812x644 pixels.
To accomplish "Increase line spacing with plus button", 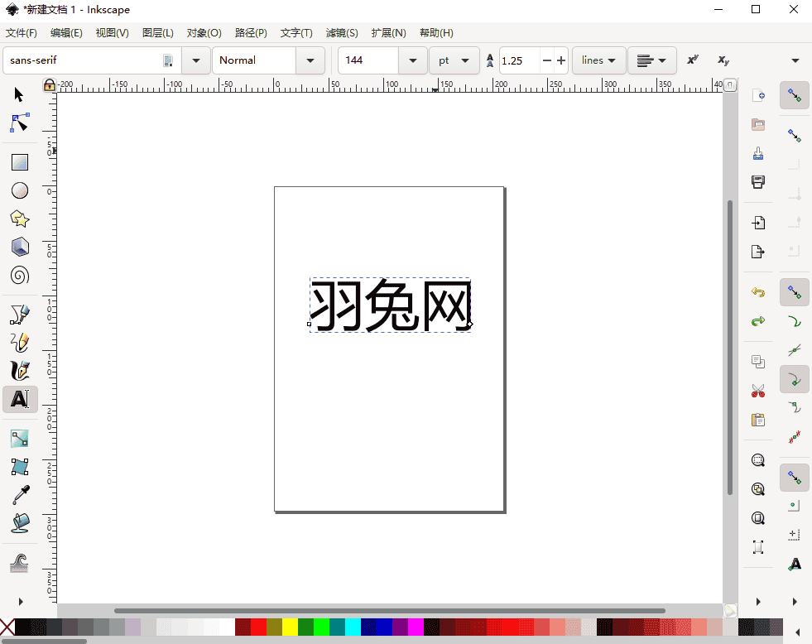I will point(561,60).
